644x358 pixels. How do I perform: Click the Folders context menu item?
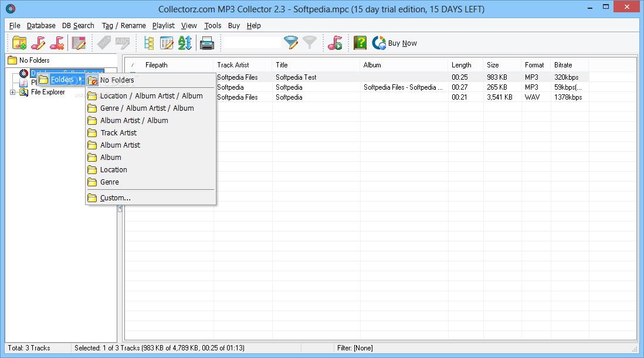[x=61, y=80]
